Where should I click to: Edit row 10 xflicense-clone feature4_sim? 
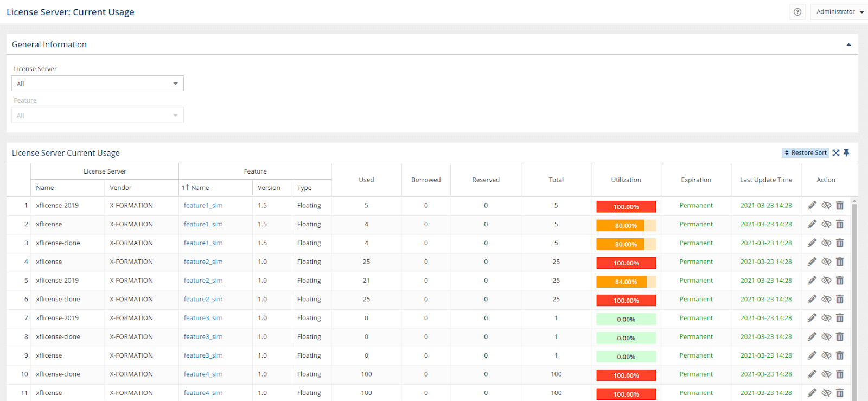(812, 374)
